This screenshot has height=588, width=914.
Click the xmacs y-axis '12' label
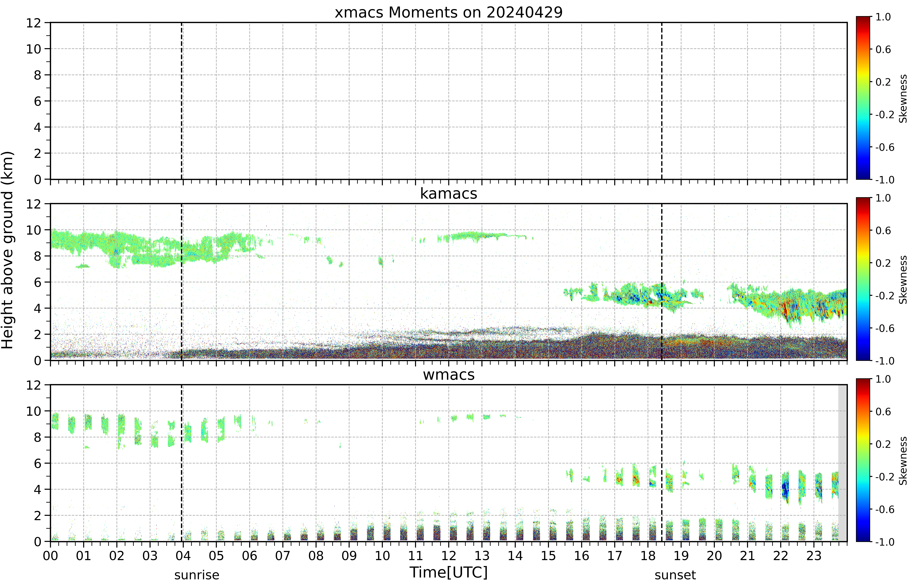pyautogui.click(x=34, y=23)
